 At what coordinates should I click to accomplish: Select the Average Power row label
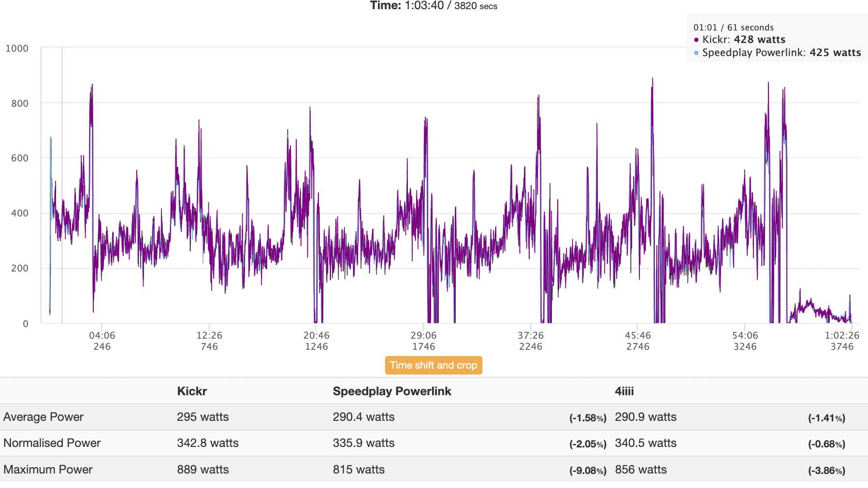[43, 417]
